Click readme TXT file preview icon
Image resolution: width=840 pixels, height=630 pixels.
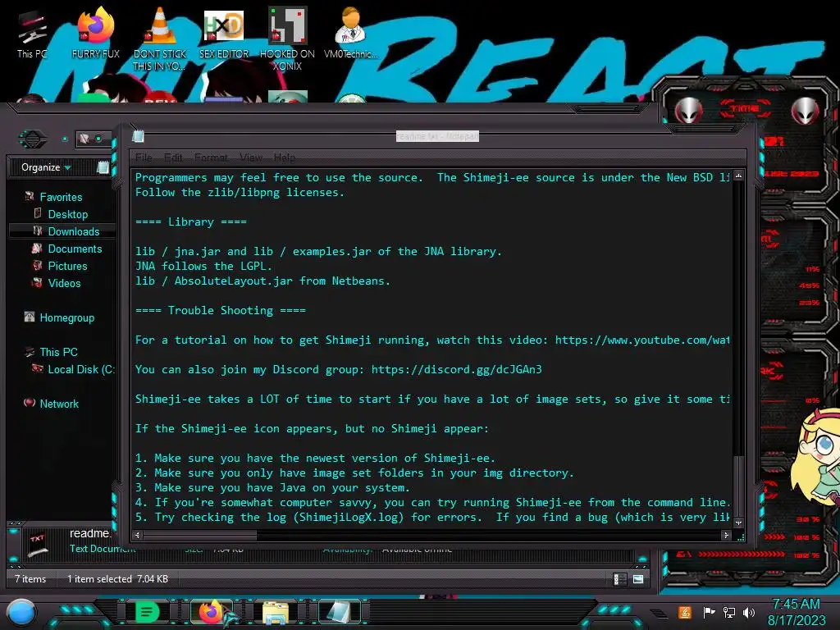click(38, 544)
